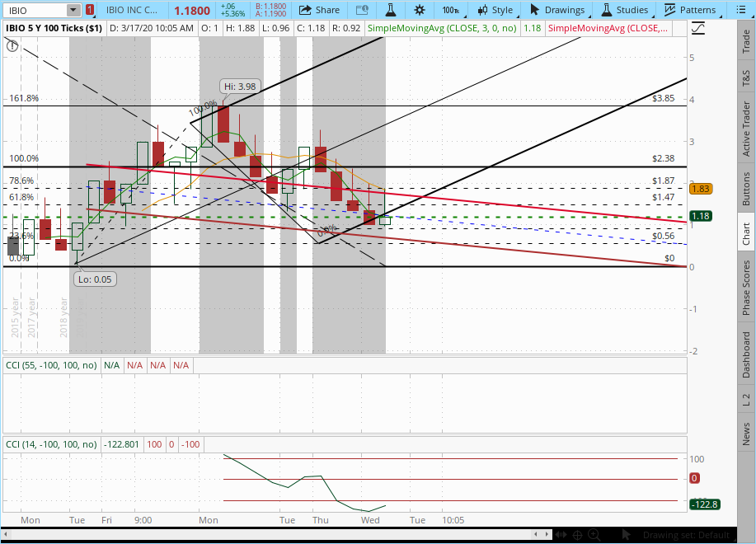Click the info circle icon on chart
Viewport: 756px width, 544px height.
[x=12, y=46]
